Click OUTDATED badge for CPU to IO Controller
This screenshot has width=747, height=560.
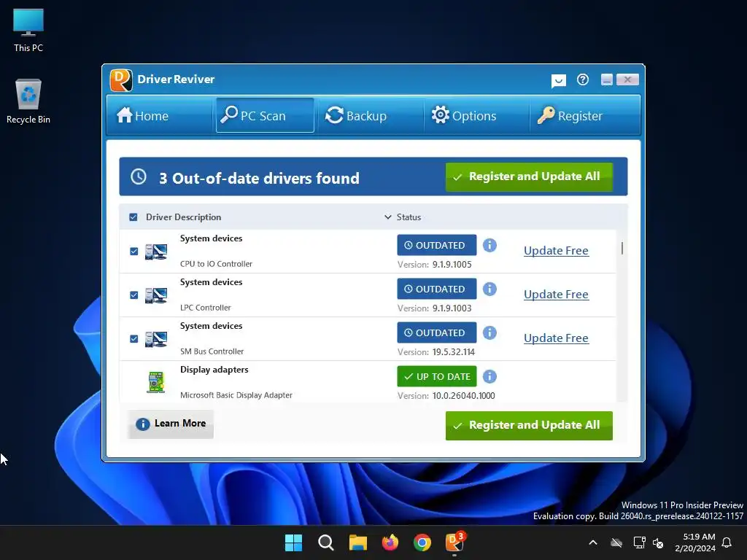tap(437, 245)
